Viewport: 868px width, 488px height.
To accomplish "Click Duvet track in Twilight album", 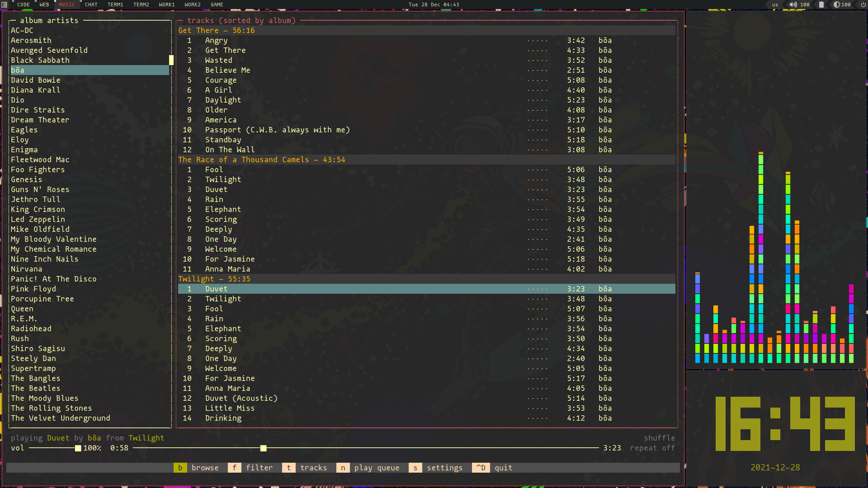I will click(216, 289).
